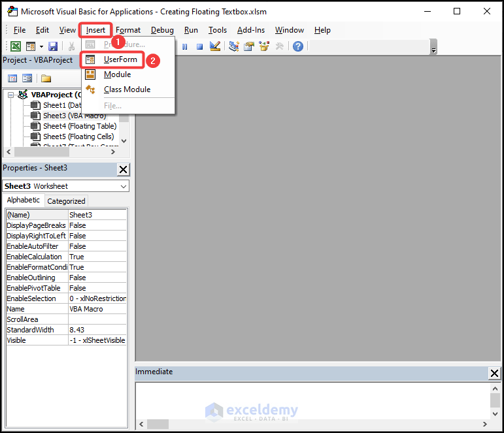Click the Project tree scroll down arrow
This screenshot has width=504, height=433.
[x=124, y=140]
